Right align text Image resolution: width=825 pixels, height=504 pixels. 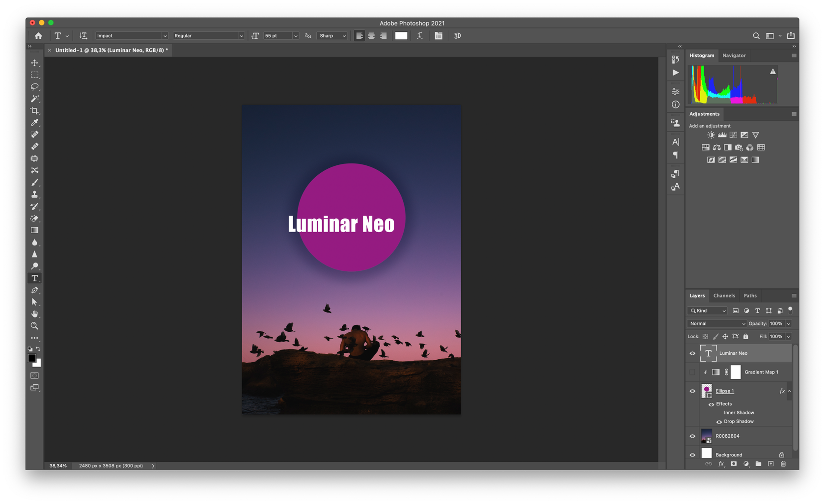click(x=384, y=36)
